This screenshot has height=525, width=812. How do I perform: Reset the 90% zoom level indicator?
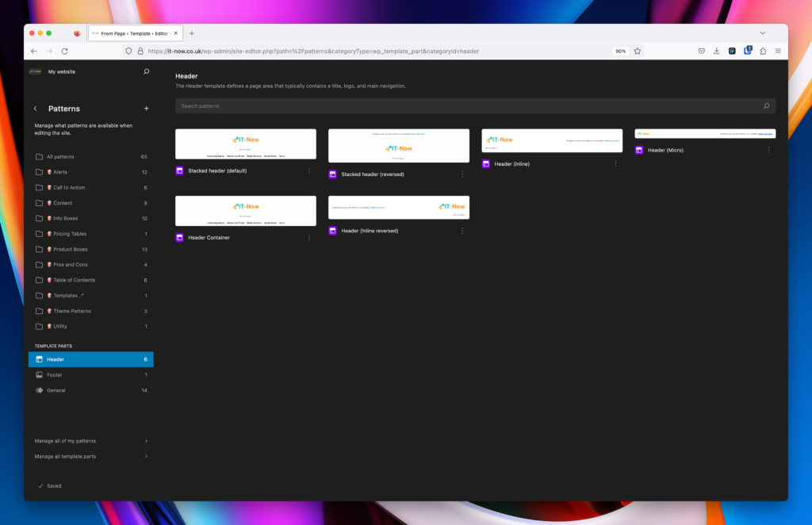point(620,52)
